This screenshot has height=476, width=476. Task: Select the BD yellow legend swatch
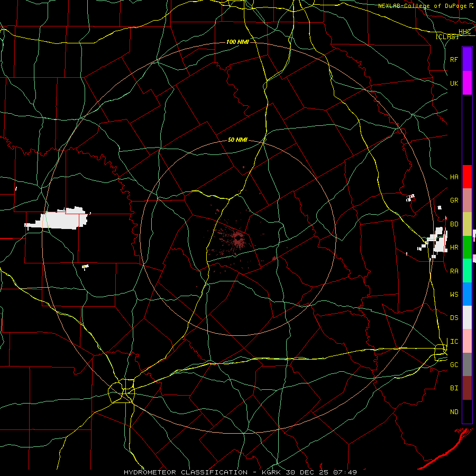pyautogui.click(x=467, y=224)
